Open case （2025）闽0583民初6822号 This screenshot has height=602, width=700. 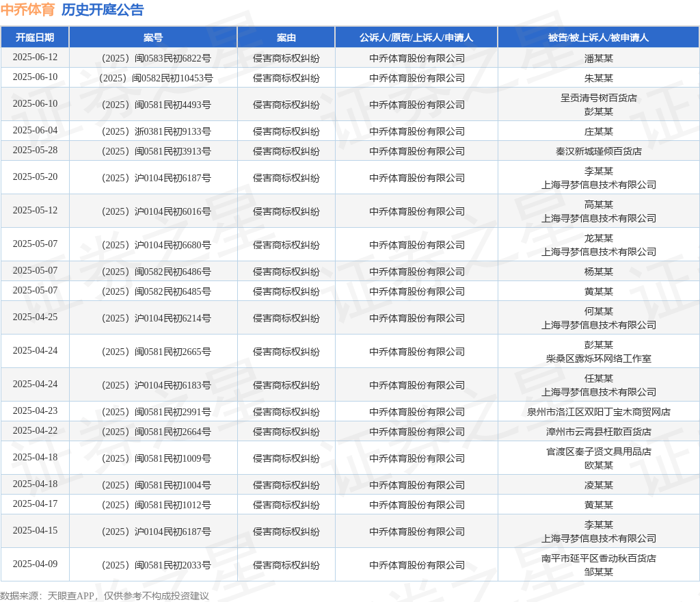click(x=154, y=58)
